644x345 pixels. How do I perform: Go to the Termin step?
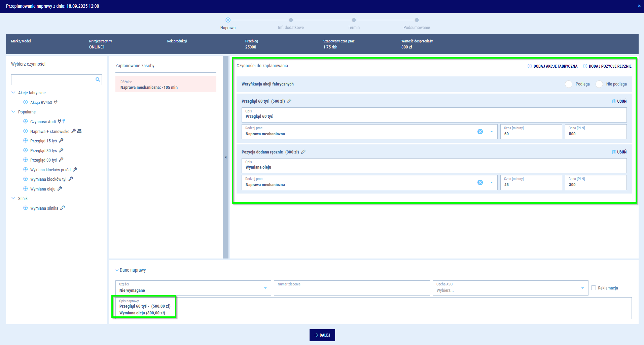tap(354, 20)
